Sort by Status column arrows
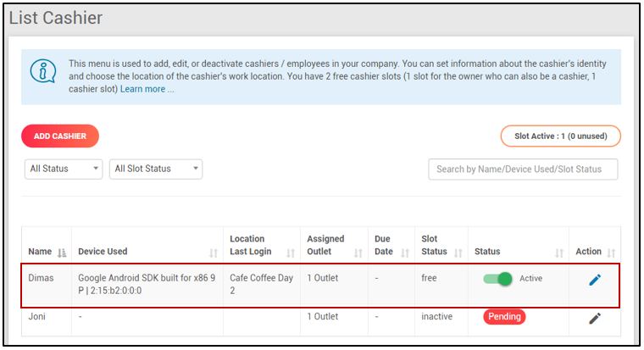Image resolution: width=644 pixels, height=350 pixels. pyautogui.click(x=559, y=253)
